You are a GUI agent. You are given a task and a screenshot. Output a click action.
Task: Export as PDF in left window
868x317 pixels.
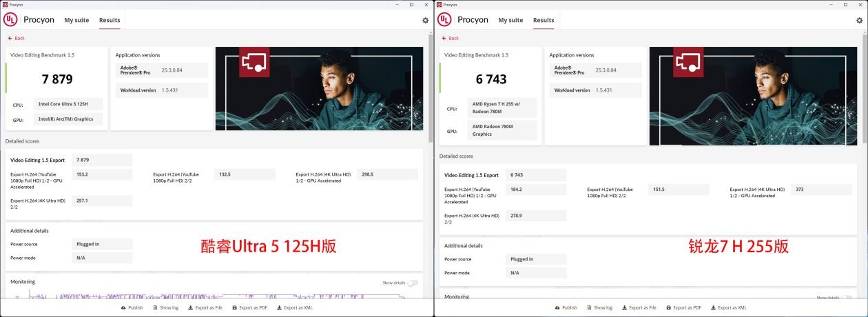click(x=250, y=307)
